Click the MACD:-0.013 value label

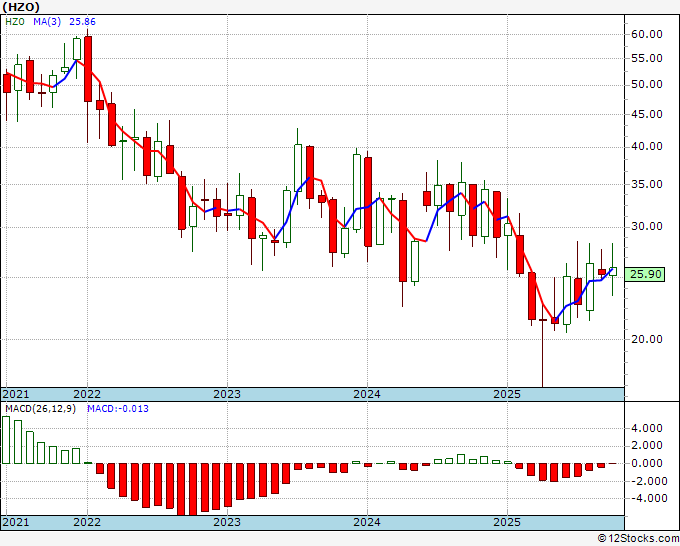118,409
